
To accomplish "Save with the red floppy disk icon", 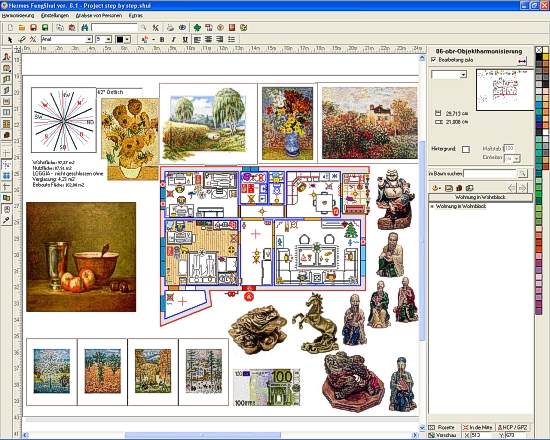I will click(x=33, y=28).
